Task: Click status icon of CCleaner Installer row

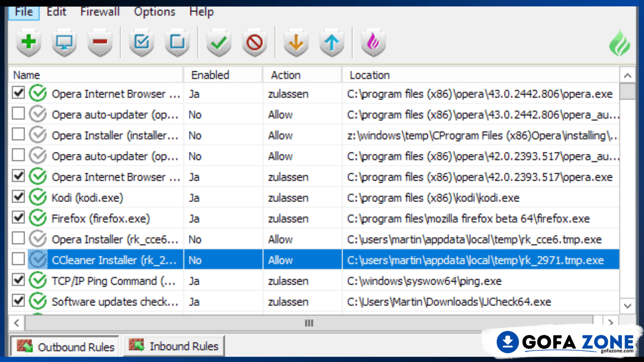Action: point(38,259)
